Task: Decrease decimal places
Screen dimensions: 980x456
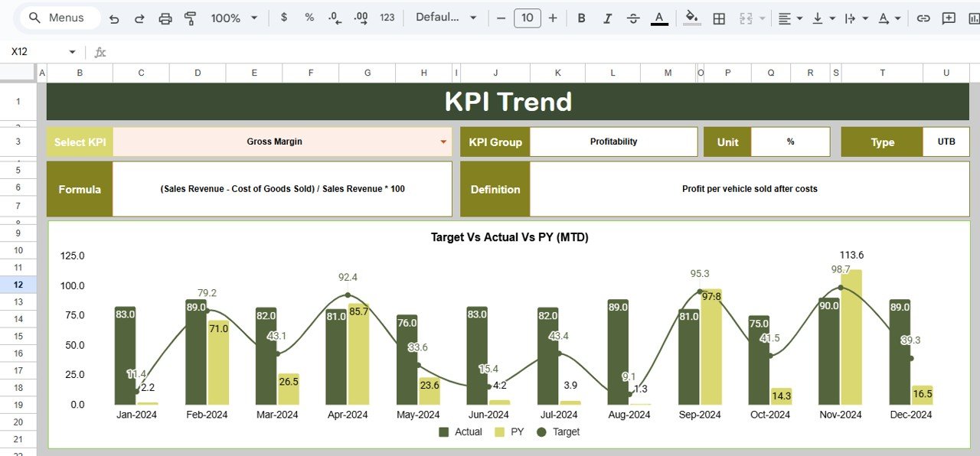Action: pos(334,18)
